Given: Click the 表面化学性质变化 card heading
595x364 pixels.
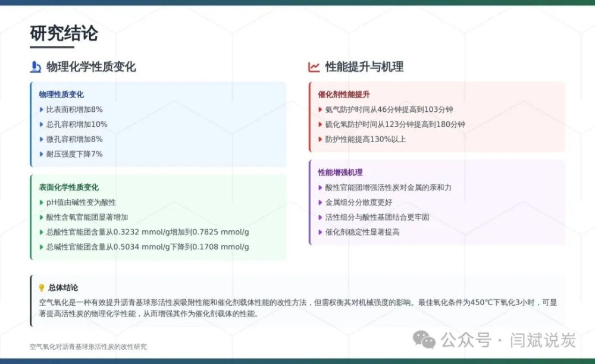Looking at the screenshot, I should [x=69, y=187].
